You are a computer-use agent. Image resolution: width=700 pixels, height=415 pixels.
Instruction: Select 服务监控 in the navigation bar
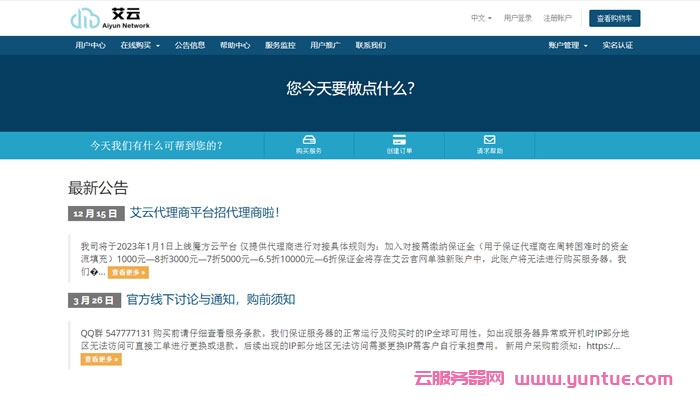click(280, 45)
